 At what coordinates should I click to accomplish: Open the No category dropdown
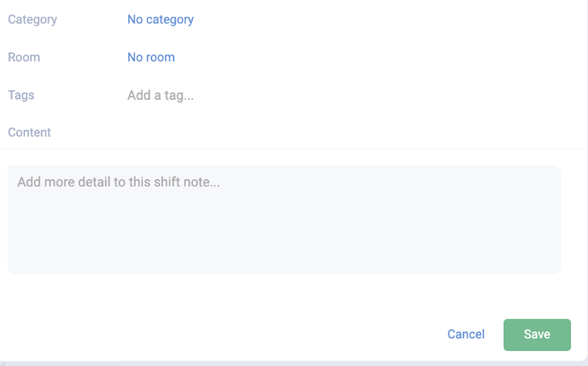[x=160, y=20]
